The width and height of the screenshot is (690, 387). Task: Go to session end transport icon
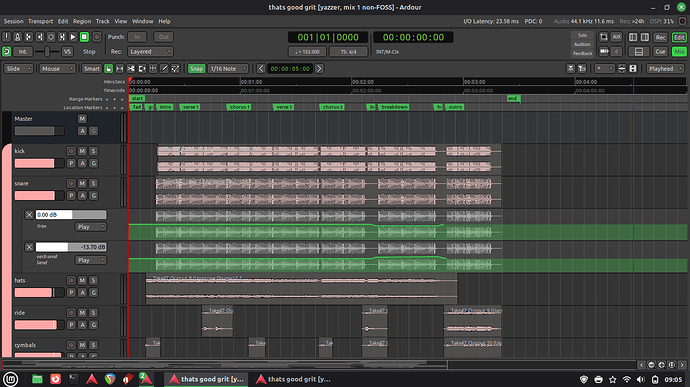coord(40,37)
